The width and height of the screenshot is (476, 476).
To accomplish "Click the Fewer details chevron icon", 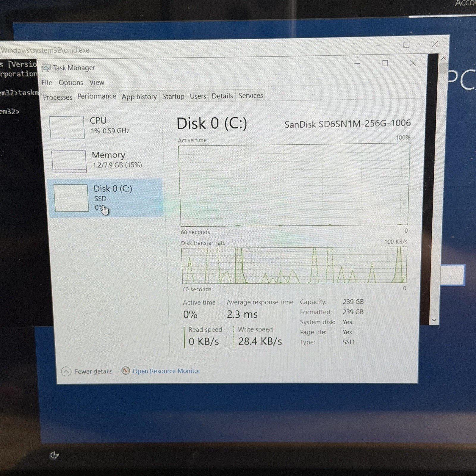I will click(x=66, y=371).
